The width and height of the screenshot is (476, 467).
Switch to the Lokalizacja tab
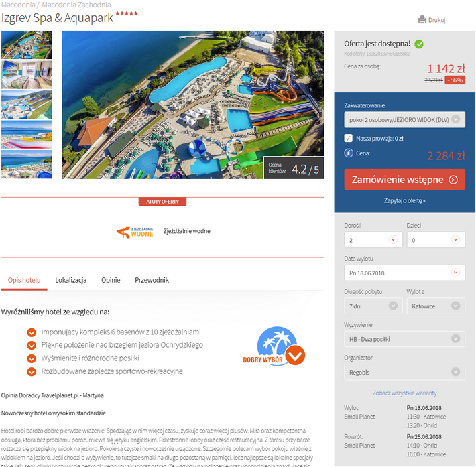coord(71,280)
